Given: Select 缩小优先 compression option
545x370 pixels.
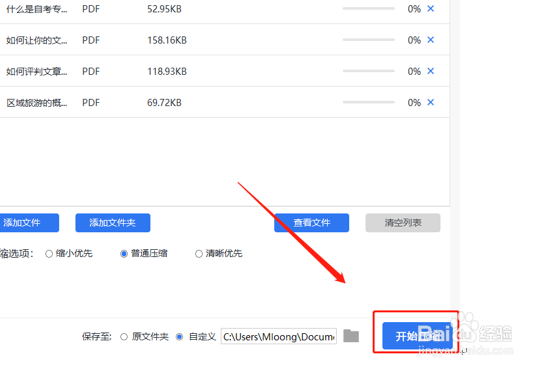Looking at the screenshot, I should [x=69, y=254].
